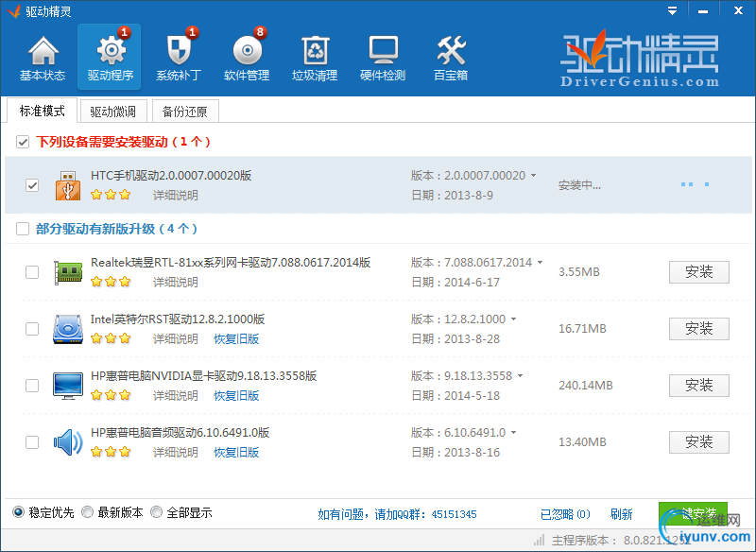Open 详细说明 for HTC phone driver
The height and width of the screenshot is (552, 756).
[176, 195]
